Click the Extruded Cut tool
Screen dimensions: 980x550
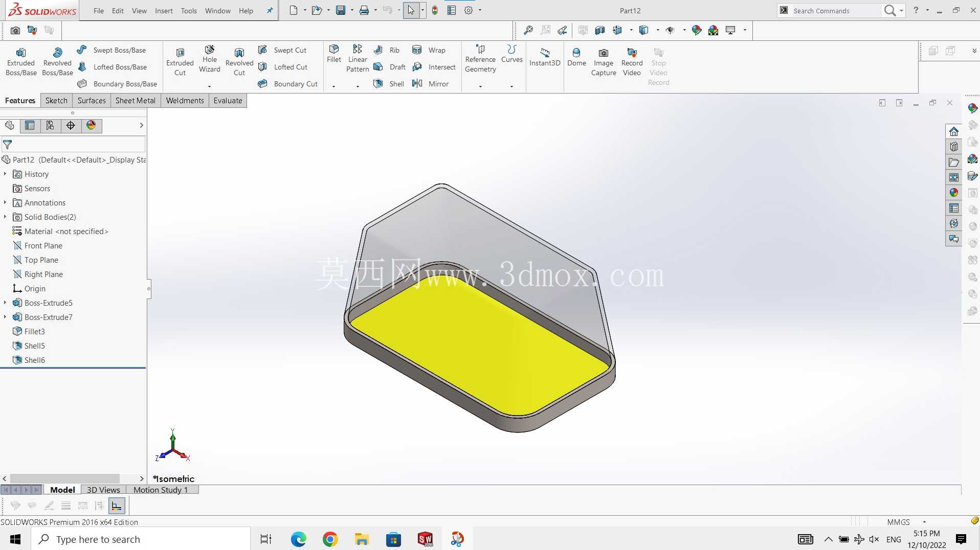tap(180, 62)
